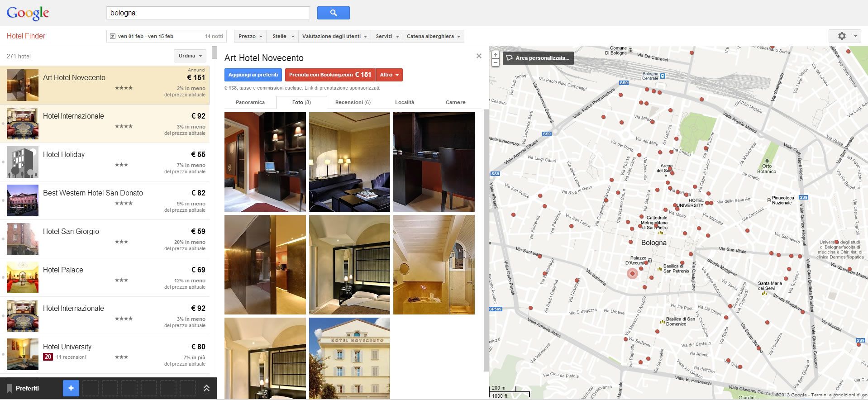
Task: Open the Hotel Novecento building exterior photo
Action: [349, 358]
